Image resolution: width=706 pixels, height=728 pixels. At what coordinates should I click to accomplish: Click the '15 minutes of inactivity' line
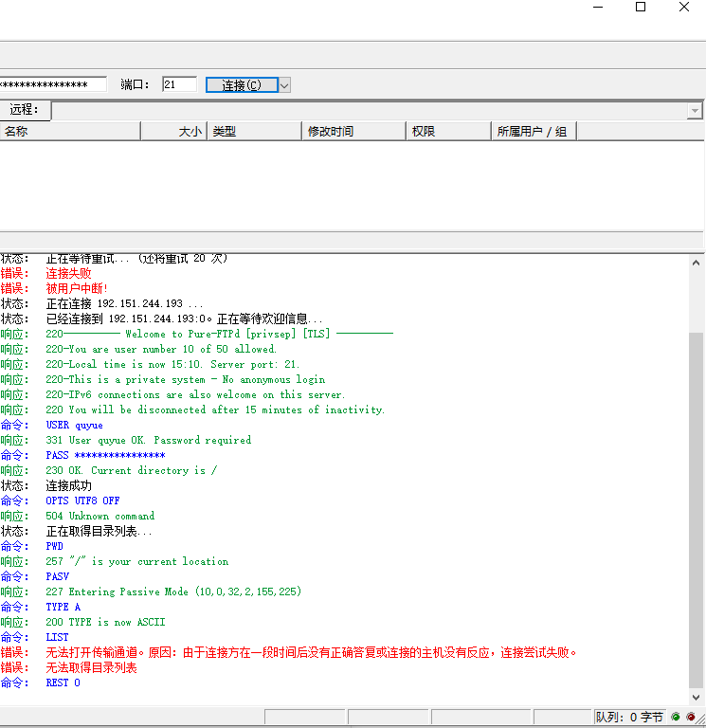(x=215, y=409)
